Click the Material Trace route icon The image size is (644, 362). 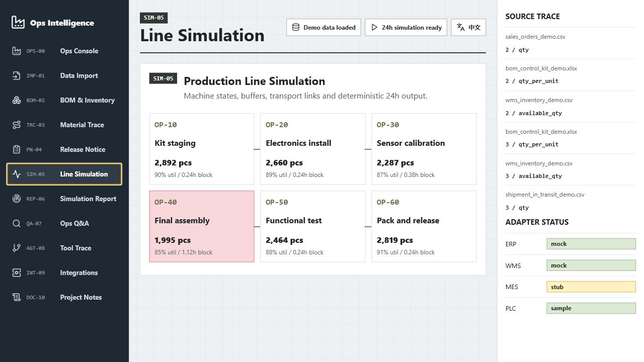[x=17, y=125]
